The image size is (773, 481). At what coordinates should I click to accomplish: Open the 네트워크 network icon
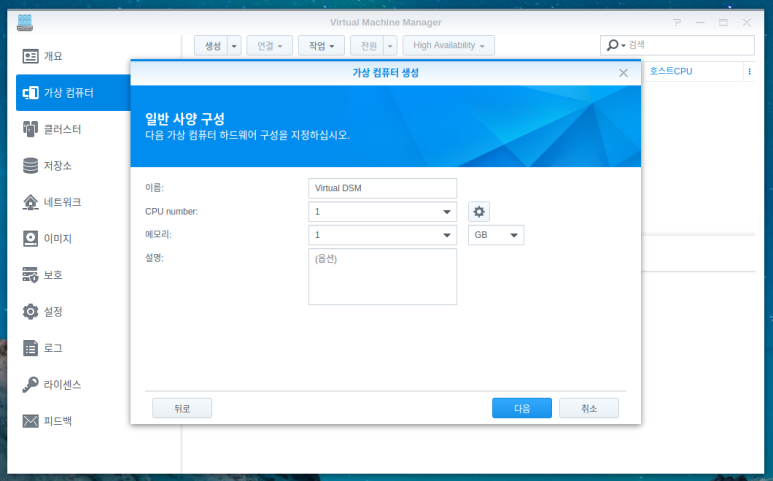[x=30, y=202]
